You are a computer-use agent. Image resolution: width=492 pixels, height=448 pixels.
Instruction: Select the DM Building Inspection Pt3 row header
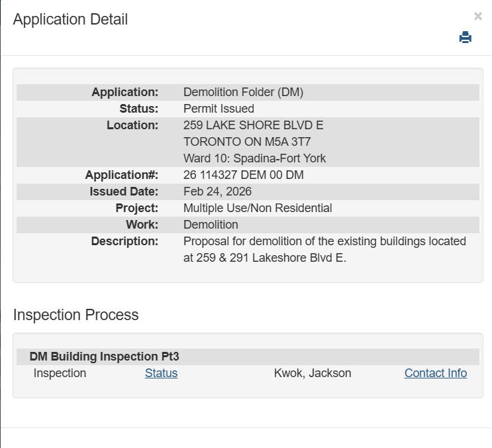pyautogui.click(x=104, y=357)
